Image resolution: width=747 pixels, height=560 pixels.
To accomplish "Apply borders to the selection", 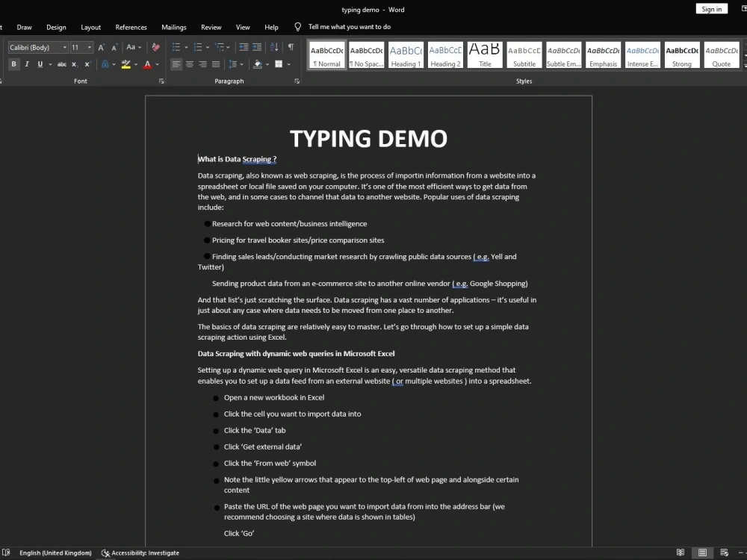I will point(279,64).
